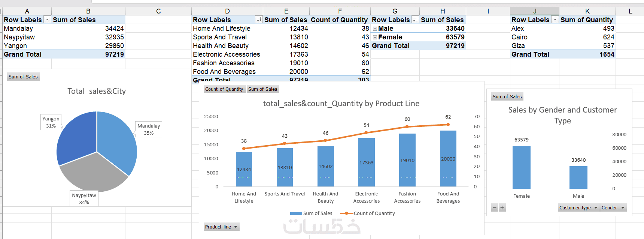The width and height of the screenshot is (644, 239).
Task: Open Row Labels filter dropdown in column G
Action: [415, 20]
